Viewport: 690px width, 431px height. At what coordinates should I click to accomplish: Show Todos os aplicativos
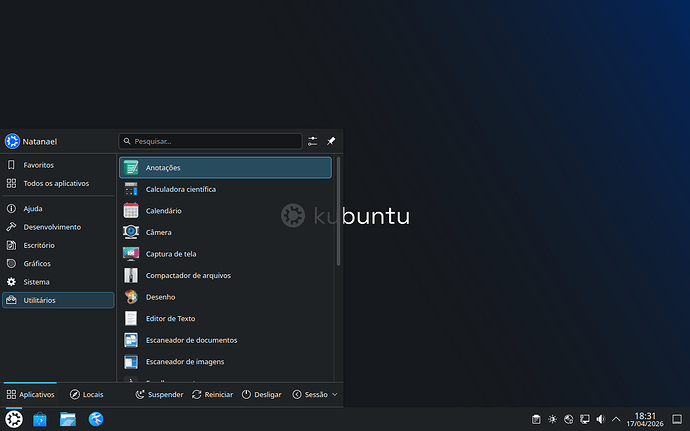tap(58, 184)
